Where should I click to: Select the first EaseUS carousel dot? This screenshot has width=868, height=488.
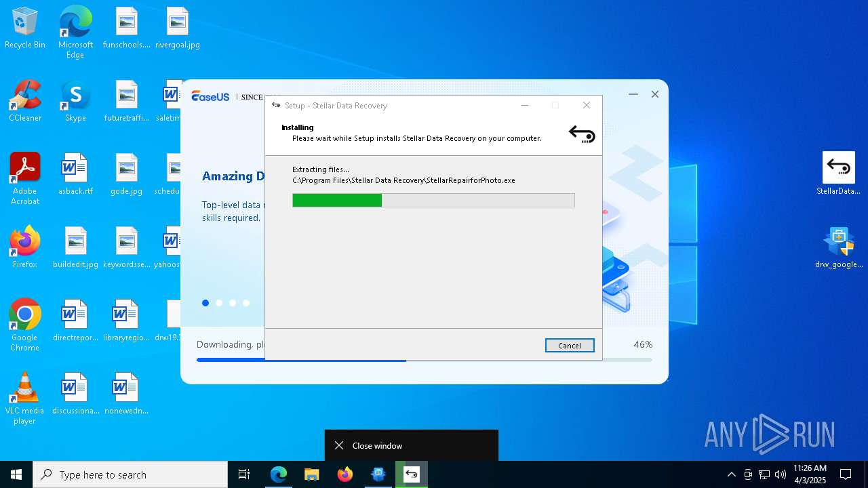point(205,303)
